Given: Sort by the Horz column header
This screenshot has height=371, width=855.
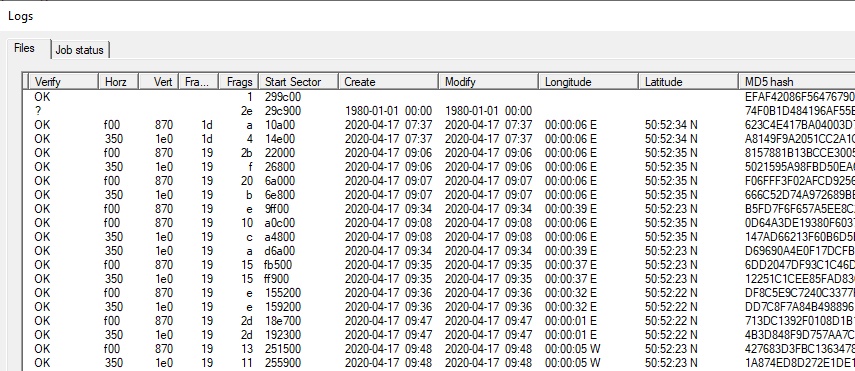Looking at the screenshot, I should (118, 81).
